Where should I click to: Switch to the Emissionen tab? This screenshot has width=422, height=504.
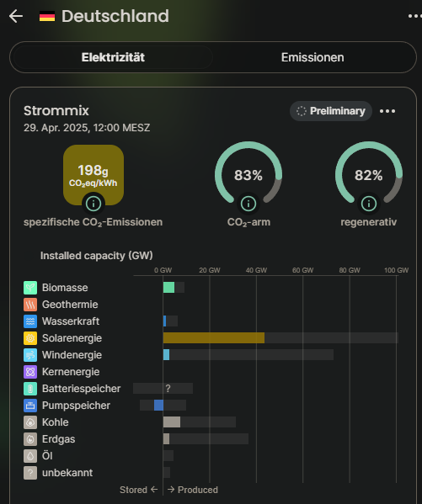tap(312, 57)
